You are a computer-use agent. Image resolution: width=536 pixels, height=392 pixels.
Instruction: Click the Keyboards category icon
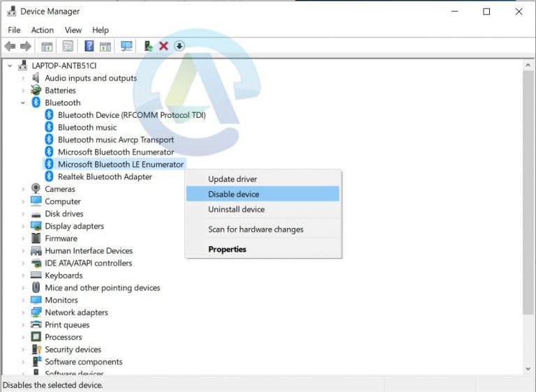coord(36,275)
